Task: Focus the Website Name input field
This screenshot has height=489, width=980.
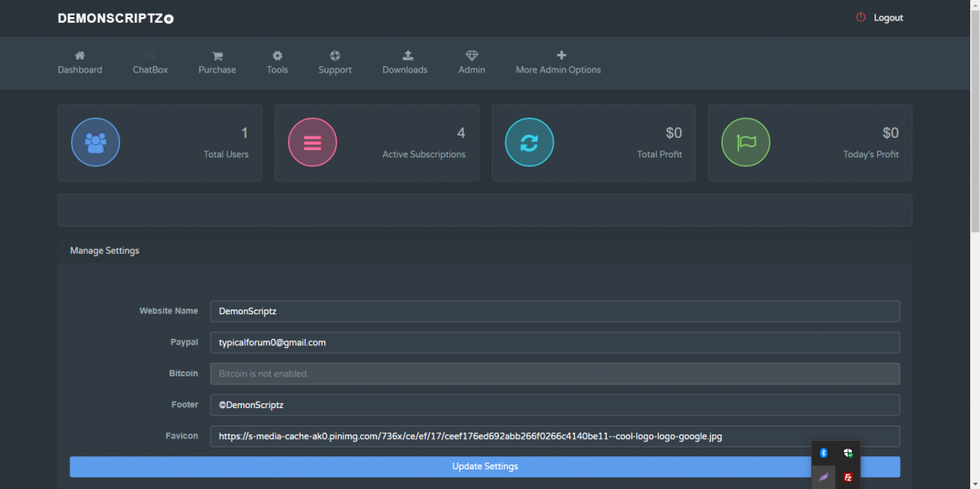Action: click(x=555, y=311)
